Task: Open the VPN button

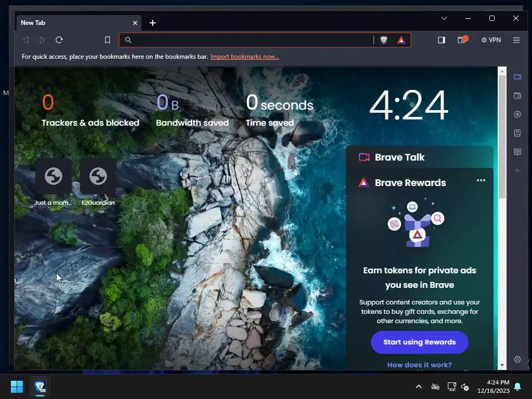Action: tap(491, 40)
